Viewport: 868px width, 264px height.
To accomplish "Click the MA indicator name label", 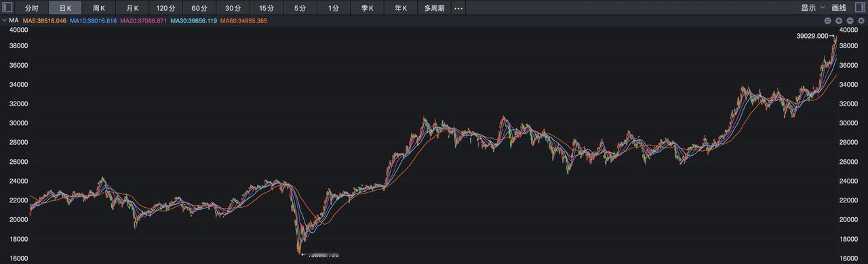I will click(x=14, y=21).
